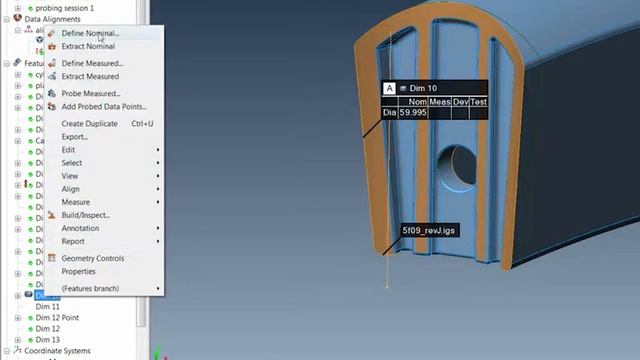Click the Geometry Controls icon
640x360 pixels.
tap(52, 258)
